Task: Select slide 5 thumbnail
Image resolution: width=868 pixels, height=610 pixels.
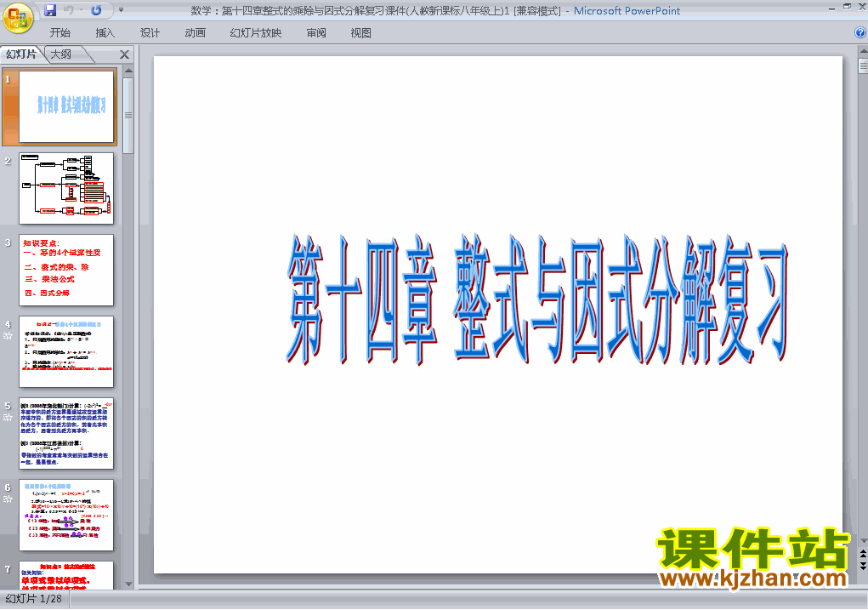Action: click(x=66, y=433)
